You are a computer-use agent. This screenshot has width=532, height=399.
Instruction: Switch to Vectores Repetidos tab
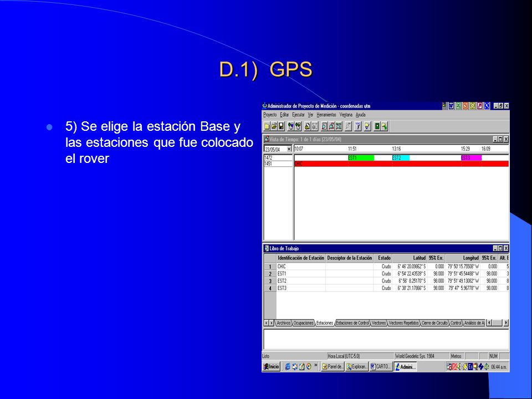404,323
